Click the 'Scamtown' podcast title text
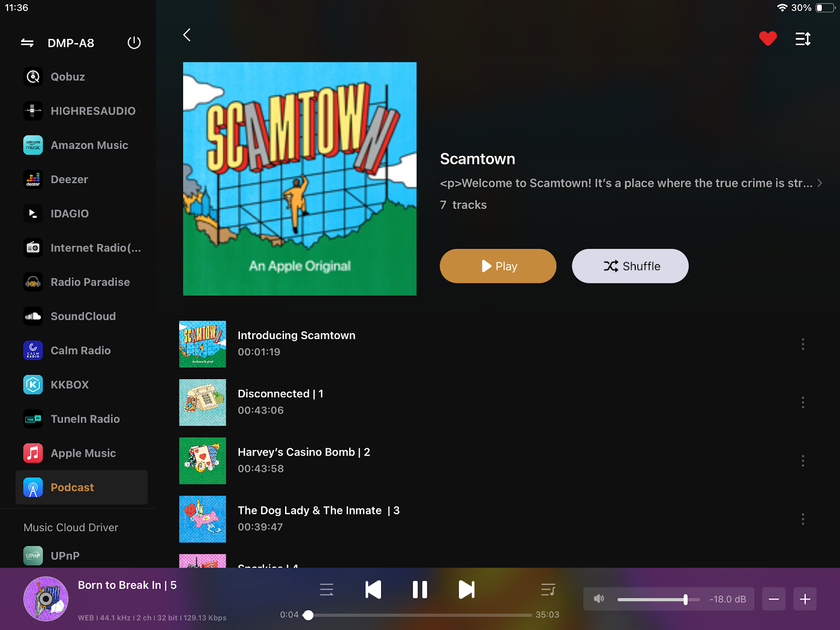This screenshot has width=840, height=630. (477, 159)
